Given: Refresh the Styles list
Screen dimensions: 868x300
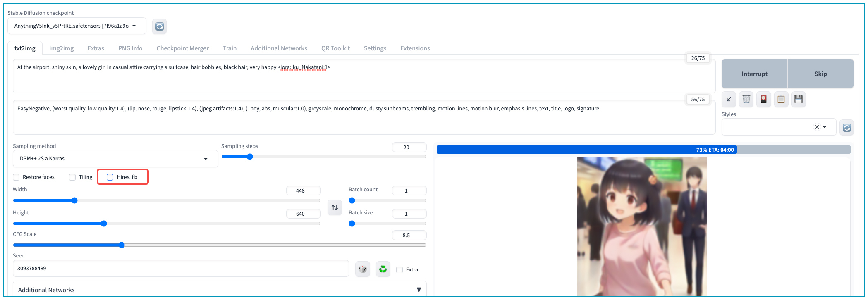Looking at the screenshot, I should click(x=846, y=128).
